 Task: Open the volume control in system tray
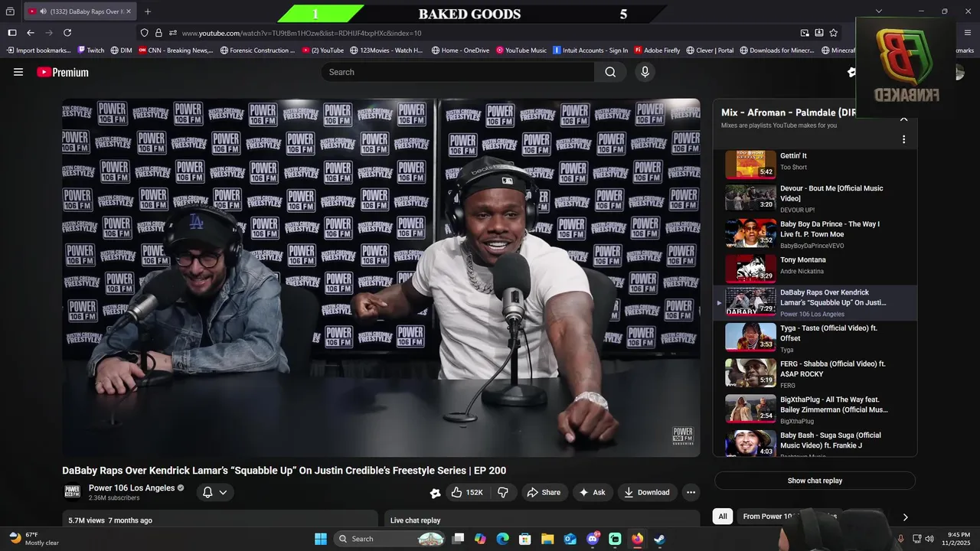929,539
